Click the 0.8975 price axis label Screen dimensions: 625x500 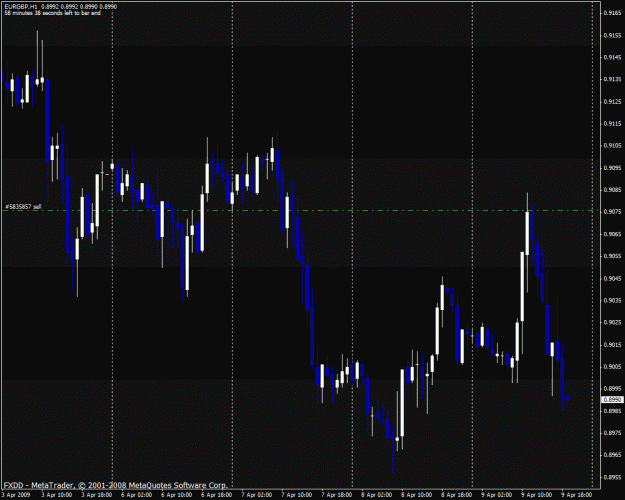pos(612,433)
